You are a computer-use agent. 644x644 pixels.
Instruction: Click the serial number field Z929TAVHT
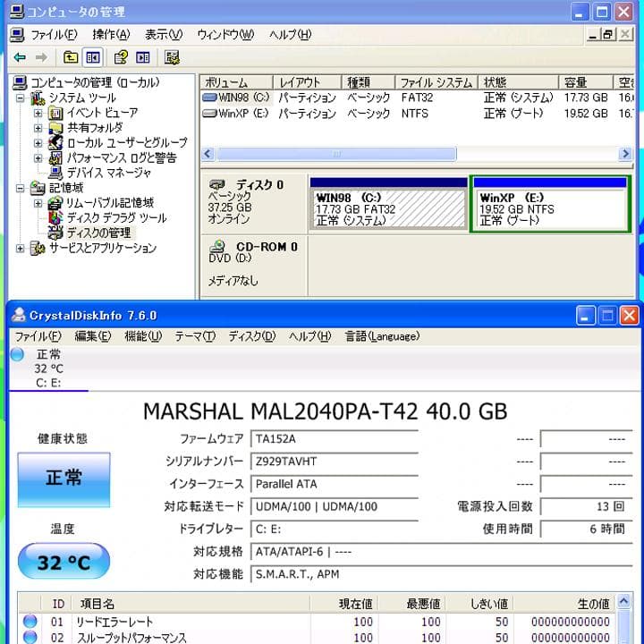(335, 462)
